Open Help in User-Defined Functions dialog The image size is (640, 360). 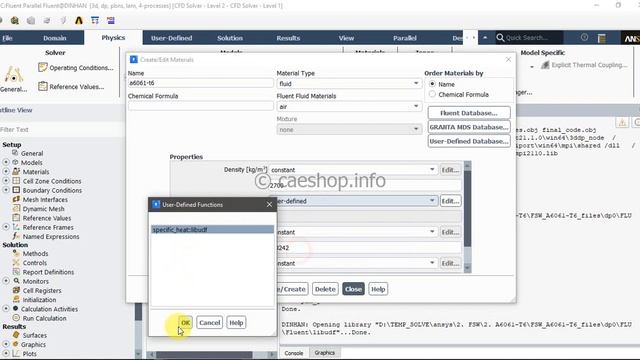click(236, 322)
